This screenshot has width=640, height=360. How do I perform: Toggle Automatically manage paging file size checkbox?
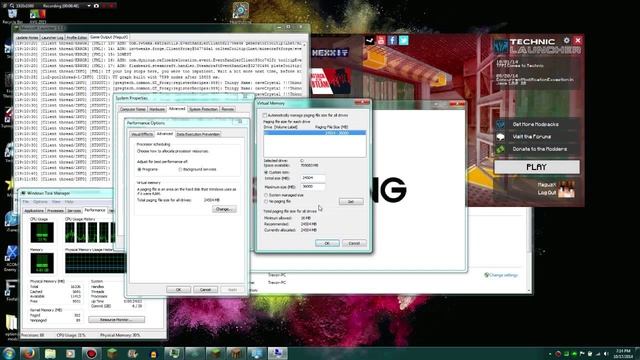pos(265,116)
